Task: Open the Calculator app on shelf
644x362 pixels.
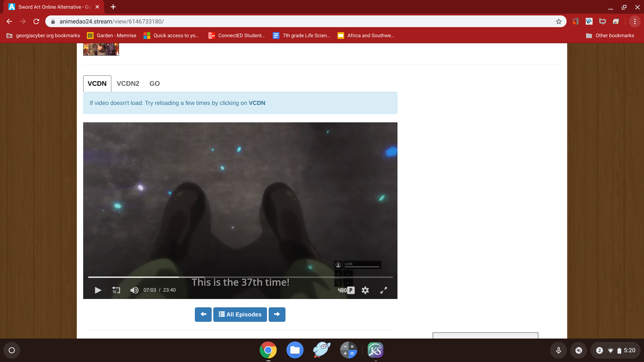Action: [348, 350]
